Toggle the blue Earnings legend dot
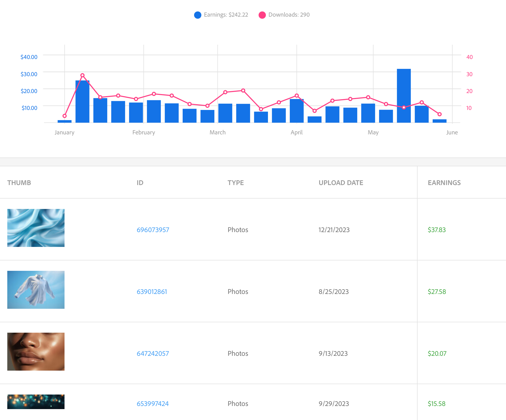The height and width of the screenshot is (420, 506). coord(197,15)
